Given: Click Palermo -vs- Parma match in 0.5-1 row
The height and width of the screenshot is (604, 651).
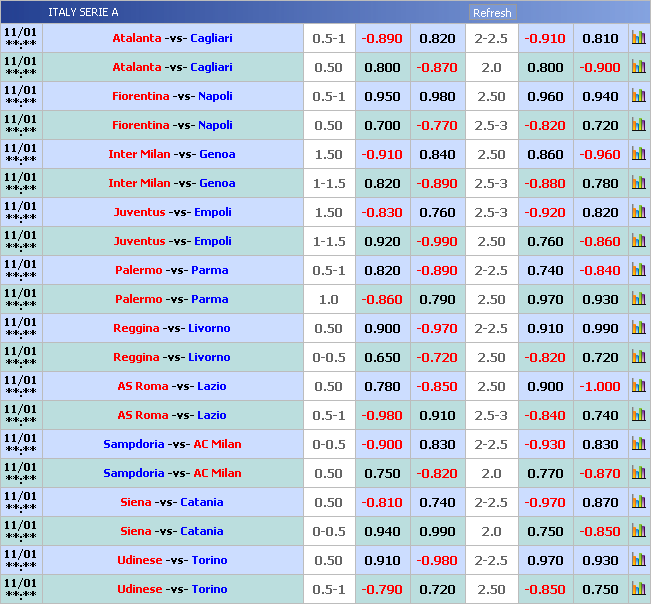Looking at the screenshot, I should pos(171,270).
